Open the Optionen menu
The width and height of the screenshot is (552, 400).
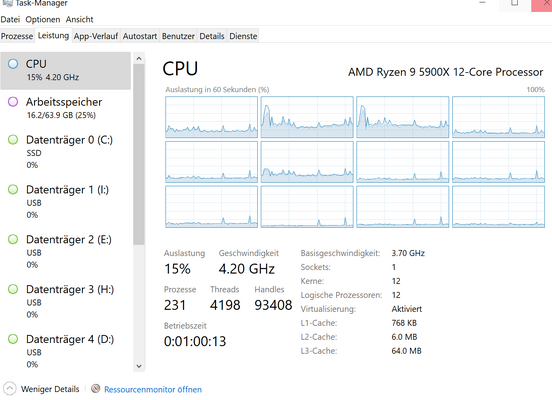(43, 19)
